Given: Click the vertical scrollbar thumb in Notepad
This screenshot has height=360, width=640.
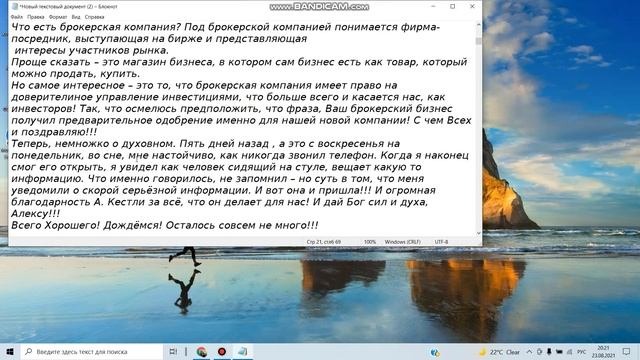Looking at the screenshot, I should (x=478, y=41).
